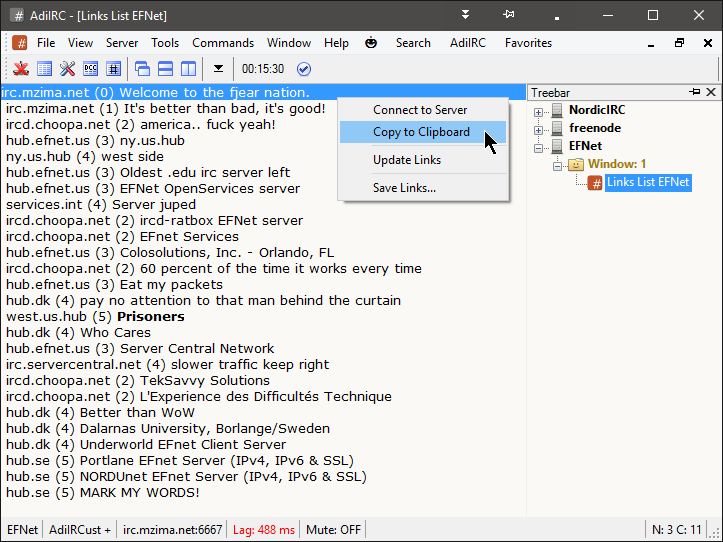The height and width of the screenshot is (542, 723).
Task: Click the double-chevron icon in title bar
Action: (466, 15)
